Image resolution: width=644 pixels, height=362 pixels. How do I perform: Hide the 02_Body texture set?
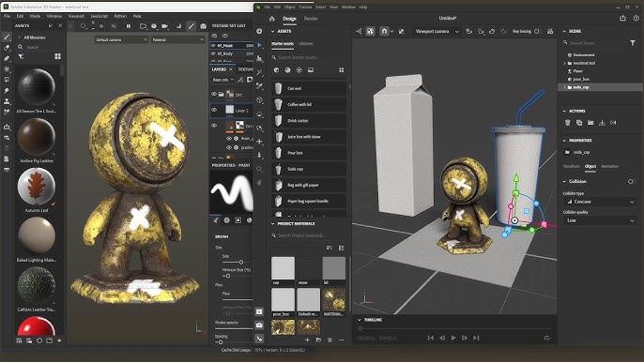pyautogui.click(x=214, y=53)
